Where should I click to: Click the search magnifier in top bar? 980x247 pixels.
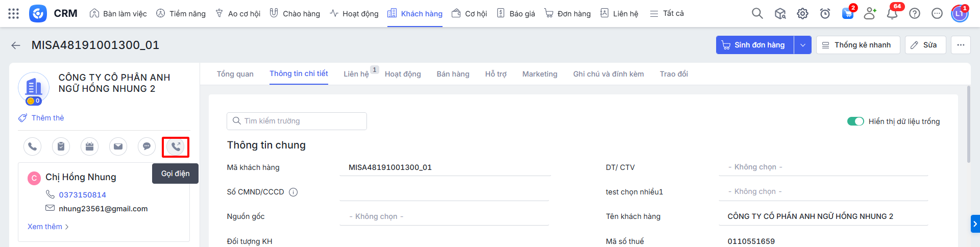[757, 14]
